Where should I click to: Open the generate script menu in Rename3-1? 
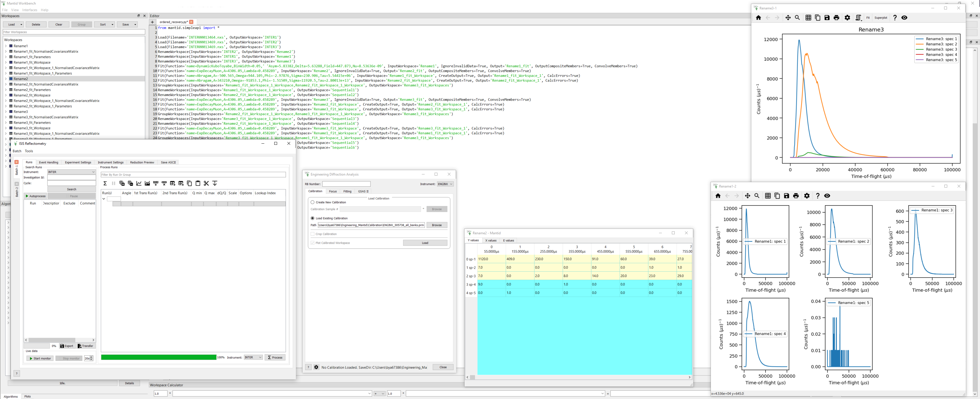tap(859, 17)
